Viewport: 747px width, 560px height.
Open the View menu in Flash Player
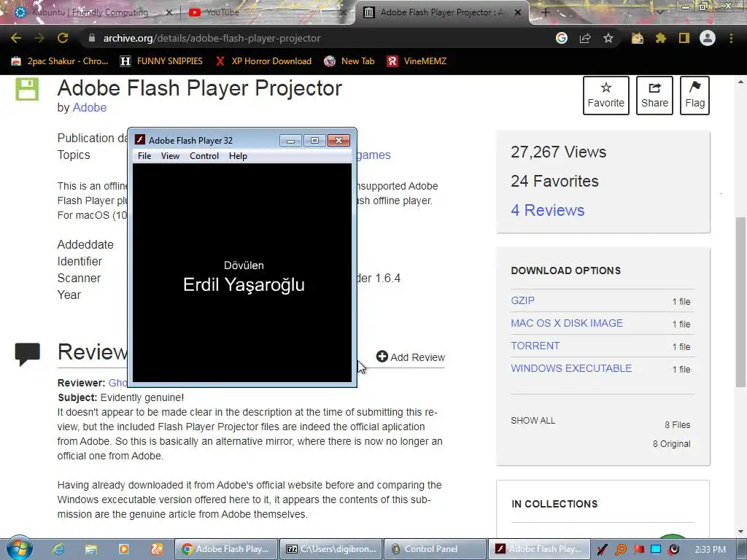point(170,156)
